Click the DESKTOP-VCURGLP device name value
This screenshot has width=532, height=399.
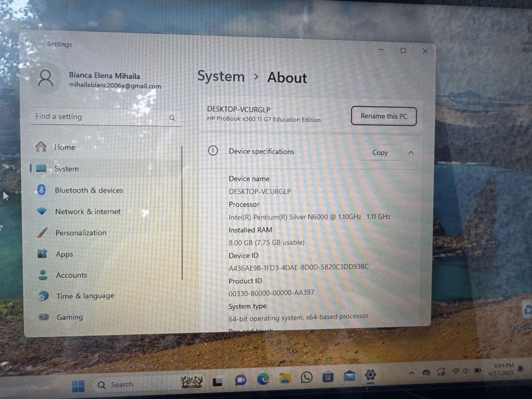(x=259, y=192)
